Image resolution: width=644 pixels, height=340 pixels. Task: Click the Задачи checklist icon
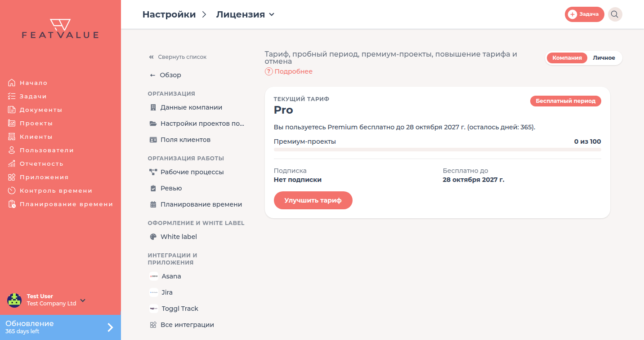pos(12,96)
